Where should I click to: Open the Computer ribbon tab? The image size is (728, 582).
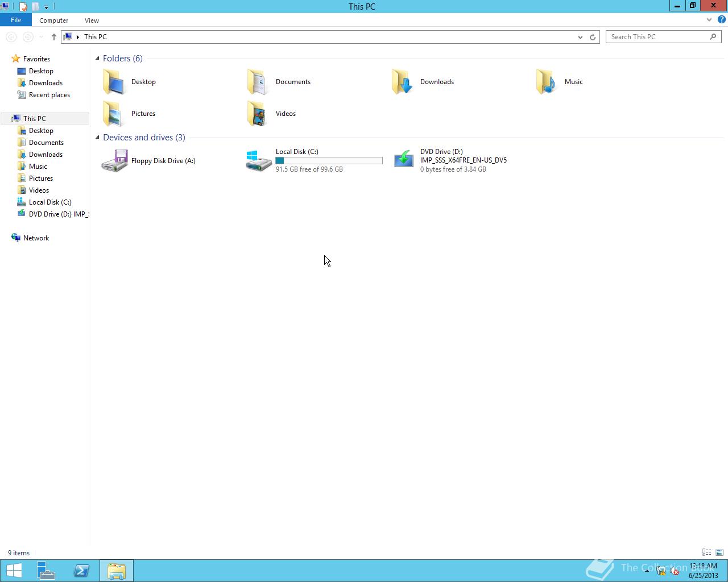tap(54, 20)
